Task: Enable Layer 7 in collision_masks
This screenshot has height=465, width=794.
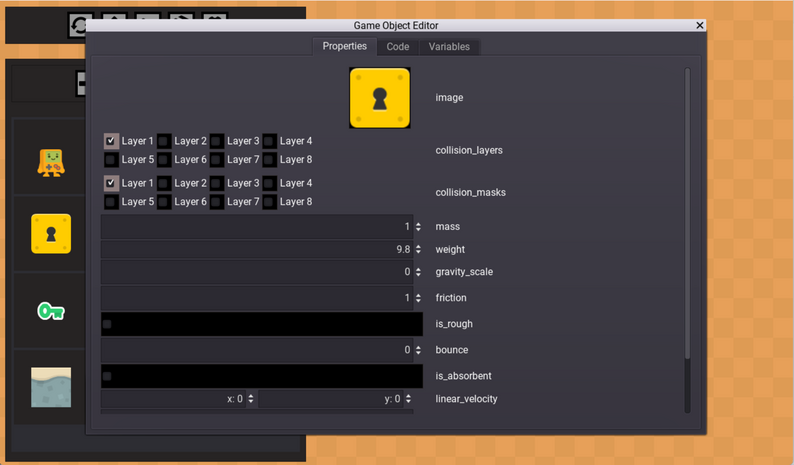Action: pos(217,202)
